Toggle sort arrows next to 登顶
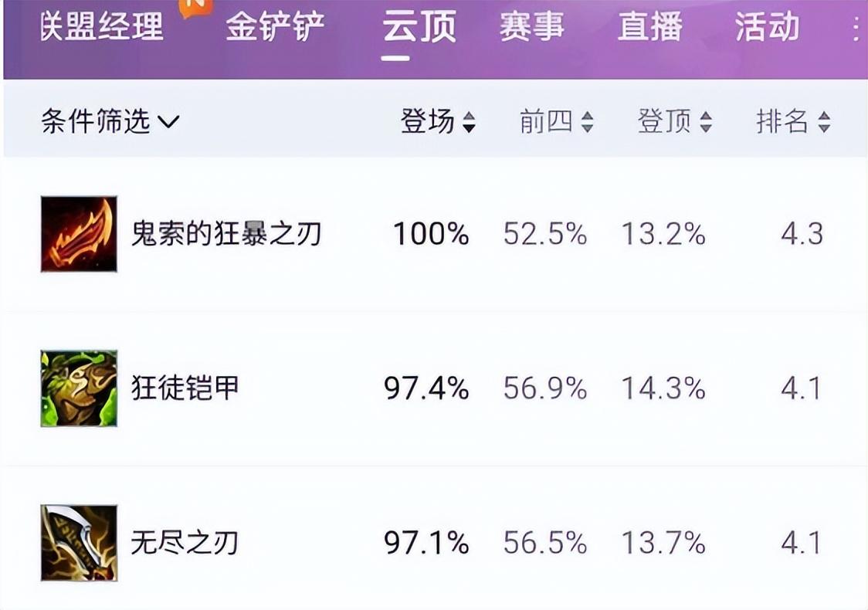This screenshot has height=610, width=868. (705, 122)
